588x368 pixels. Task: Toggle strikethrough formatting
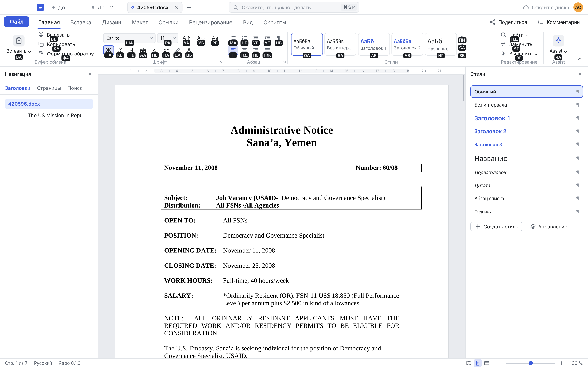tap(143, 50)
